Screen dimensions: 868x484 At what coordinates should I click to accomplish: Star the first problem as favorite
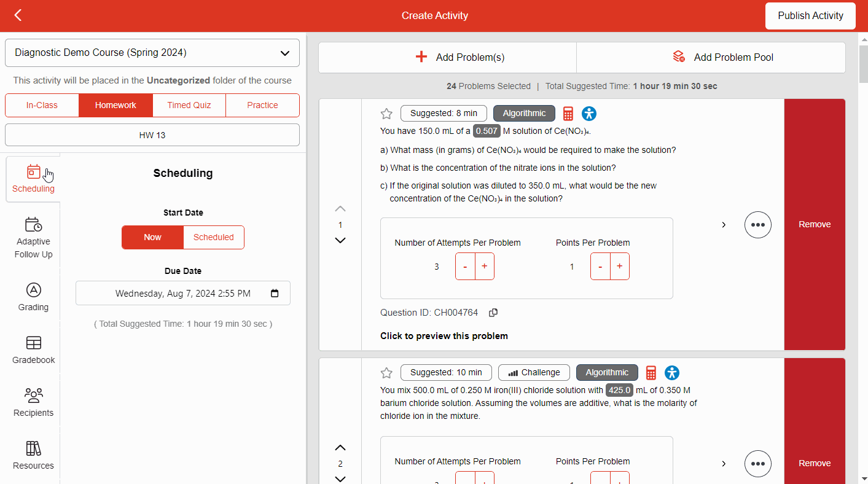[386, 114]
